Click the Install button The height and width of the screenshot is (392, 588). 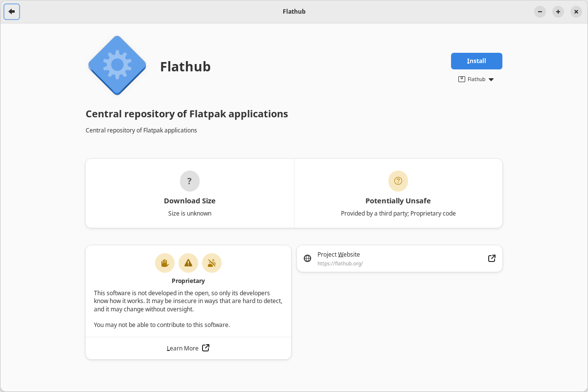476,61
